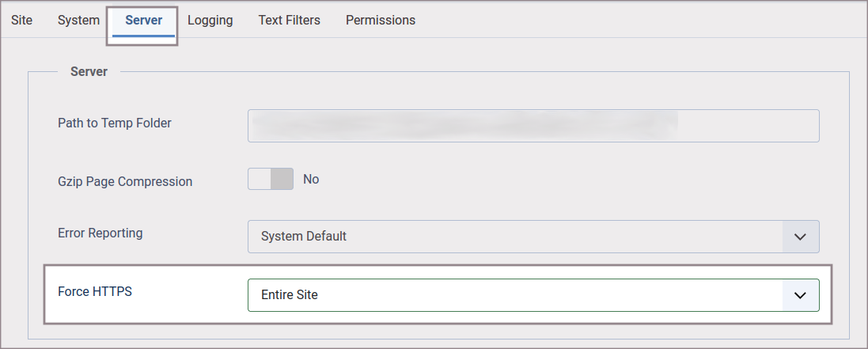Image resolution: width=868 pixels, height=349 pixels.
Task: Open the Text Filters tab
Action: click(x=289, y=20)
